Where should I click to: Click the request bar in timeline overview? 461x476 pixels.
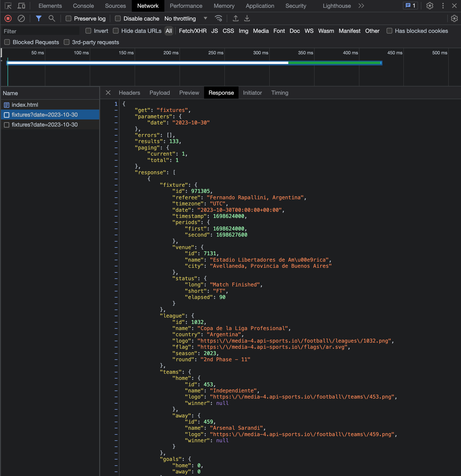coord(194,63)
